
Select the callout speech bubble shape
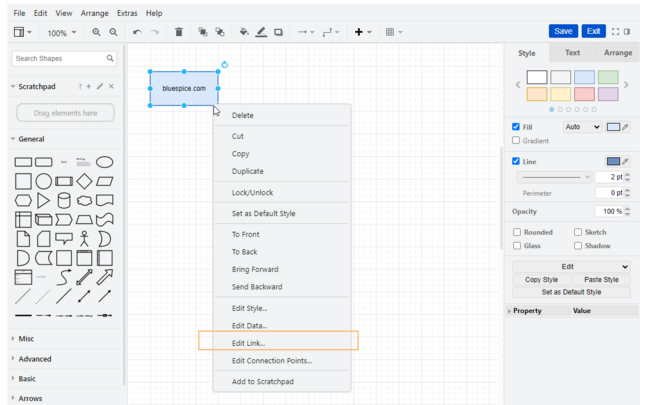pyautogui.click(x=64, y=239)
